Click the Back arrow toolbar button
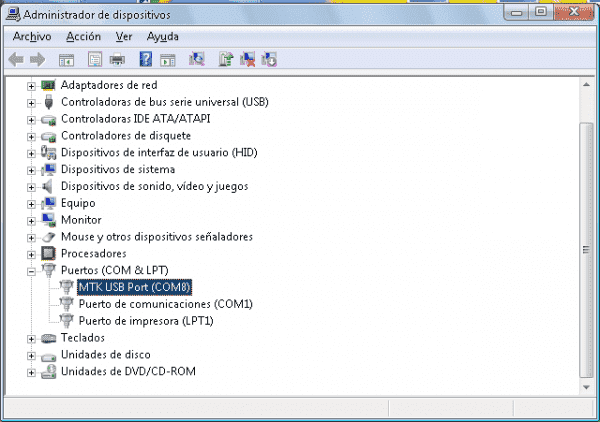 (16, 60)
